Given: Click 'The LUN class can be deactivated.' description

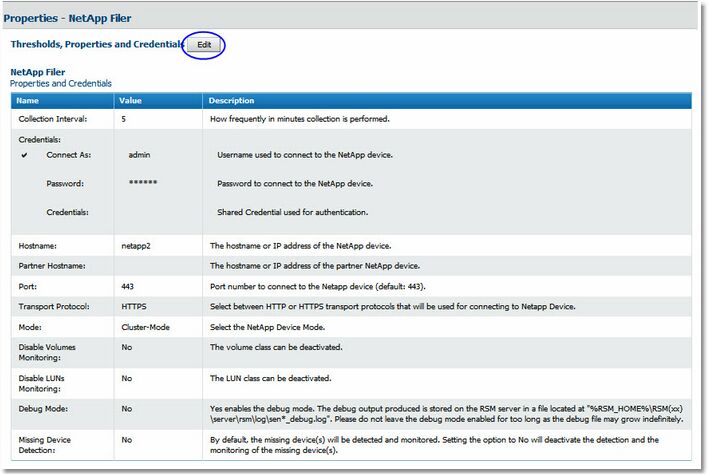Looking at the screenshot, I should 270,378.
